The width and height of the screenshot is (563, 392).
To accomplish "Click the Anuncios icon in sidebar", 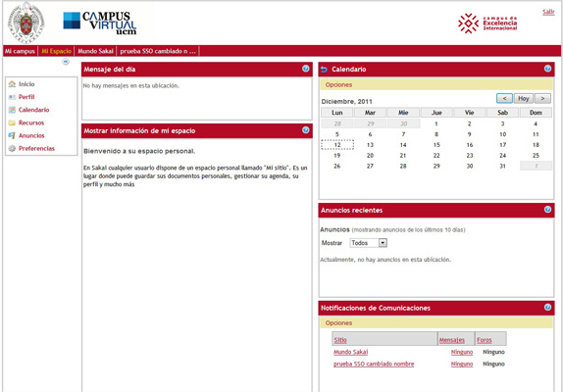I will 12,135.
